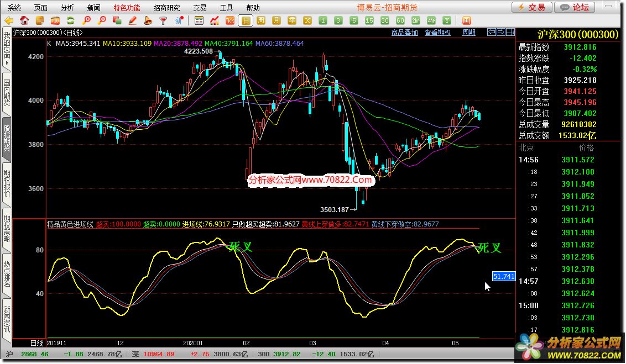Expand the 我的页面 side tab
626x364 pixels.
pyautogui.click(x=7, y=49)
